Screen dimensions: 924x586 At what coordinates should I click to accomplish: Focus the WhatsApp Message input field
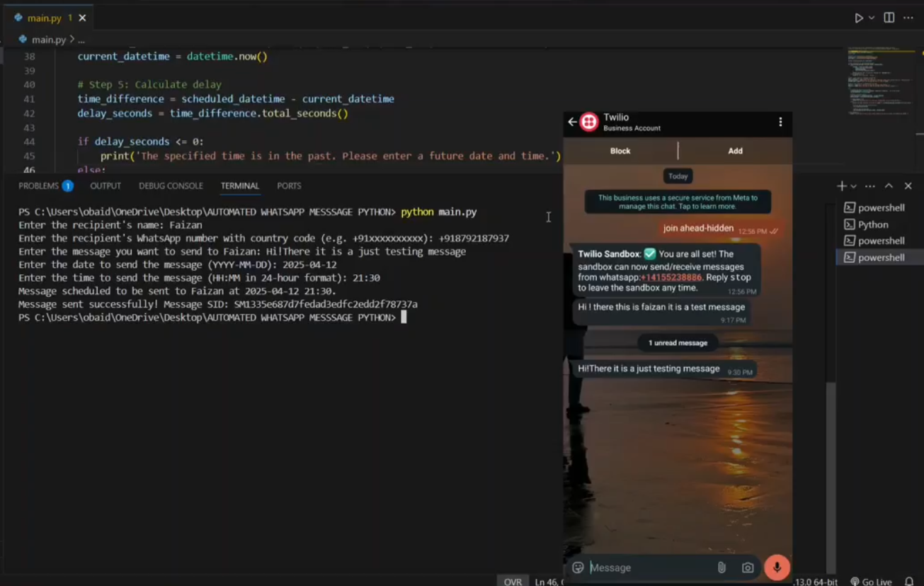click(650, 568)
